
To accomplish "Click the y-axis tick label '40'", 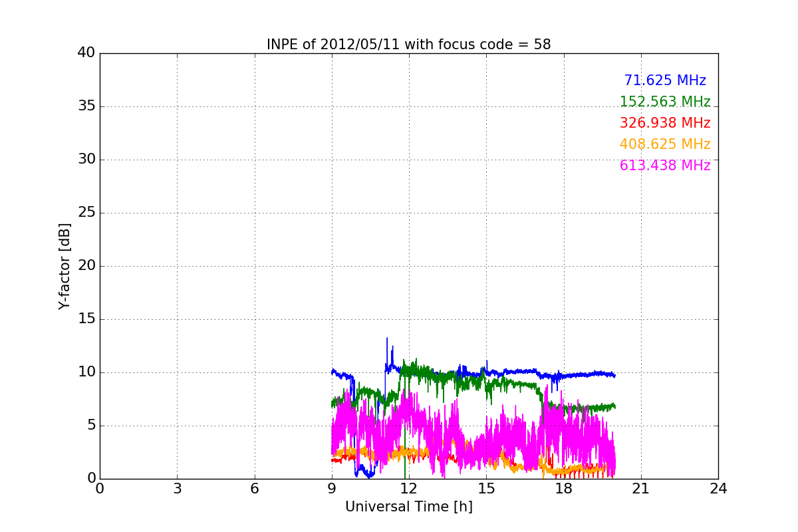I will pos(86,53).
